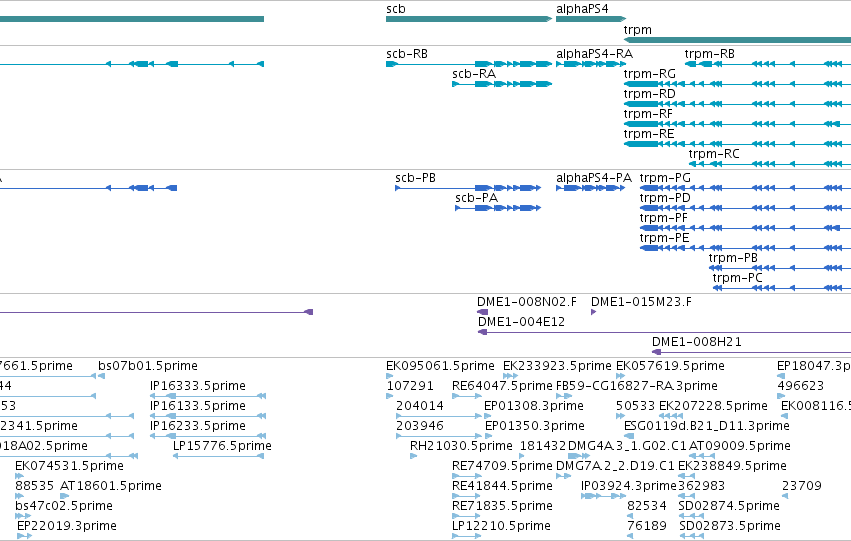This screenshot has width=851, height=541.
Task: Select the scb-RA transcript
Action: 502,84
